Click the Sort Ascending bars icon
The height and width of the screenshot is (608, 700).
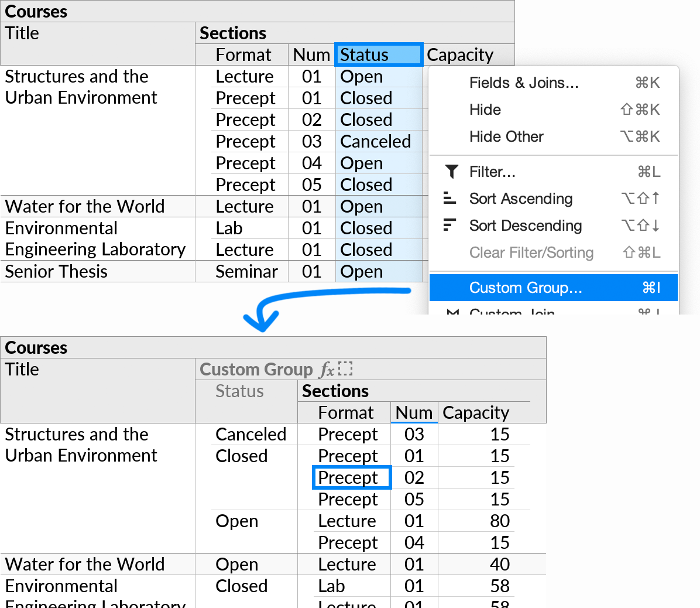[x=450, y=199]
